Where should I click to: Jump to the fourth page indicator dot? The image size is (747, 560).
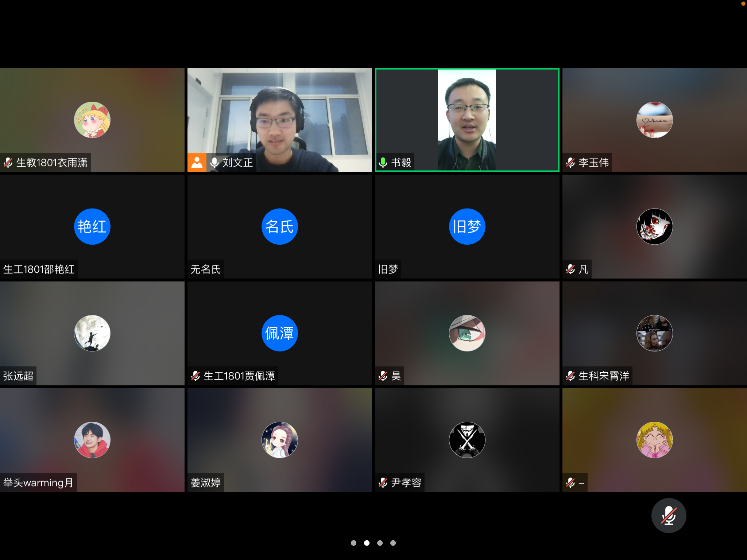pos(393,543)
